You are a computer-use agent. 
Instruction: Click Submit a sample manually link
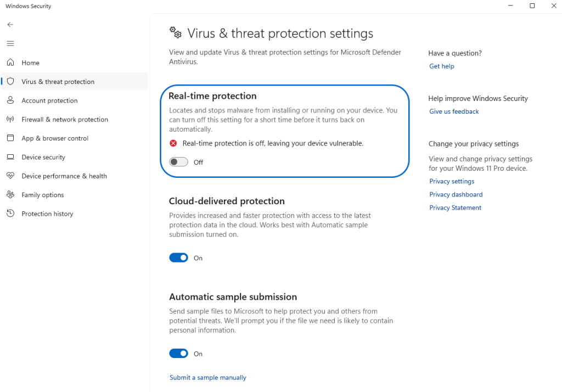click(x=207, y=377)
